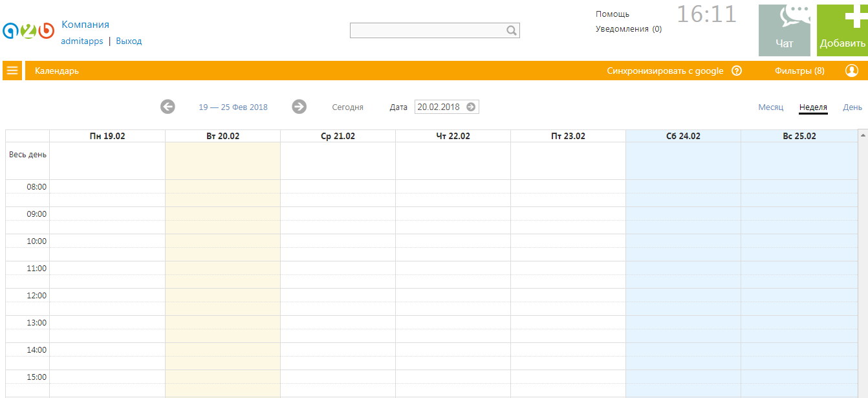
Task: Click the date field go arrow
Action: tap(471, 107)
